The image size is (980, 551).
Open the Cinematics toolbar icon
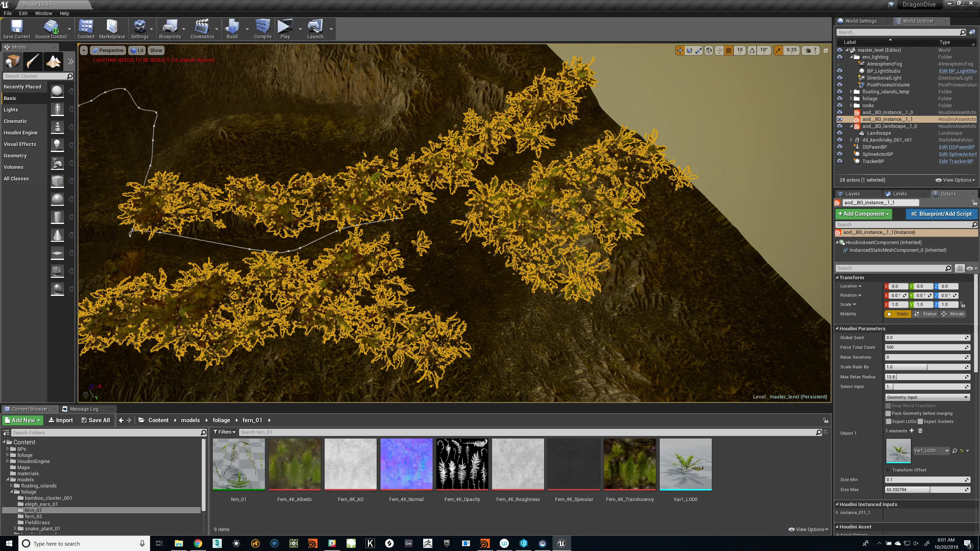[x=202, y=29]
